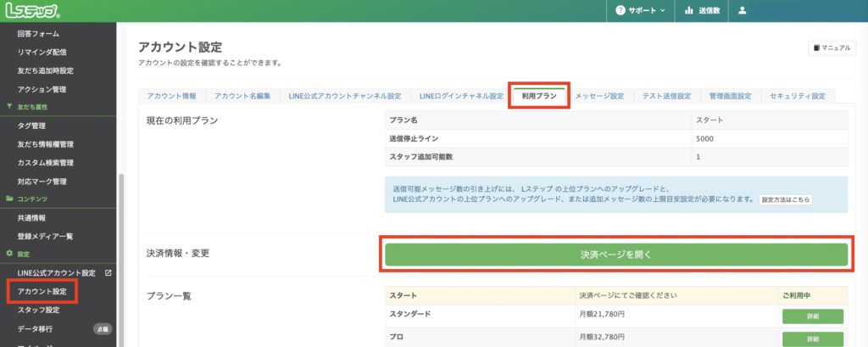868x347 pixels.
Task: Open アカウント設定 in the sidebar
Action: [x=42, y=291]
